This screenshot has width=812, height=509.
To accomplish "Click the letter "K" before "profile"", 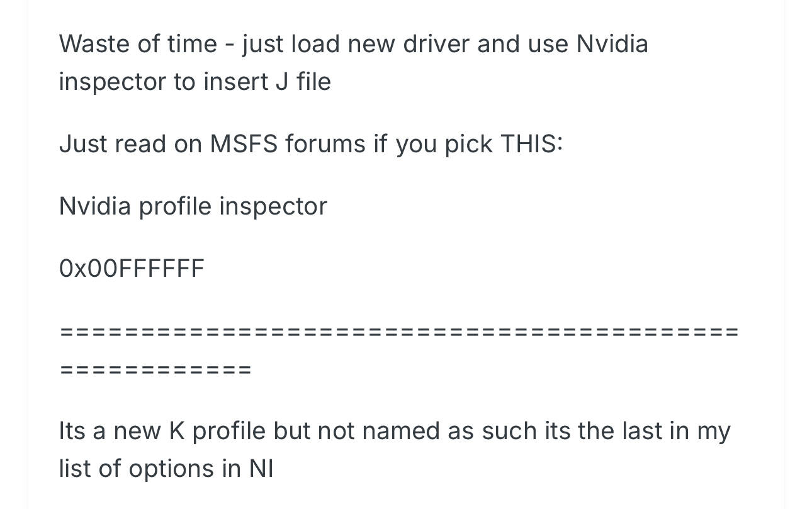I will [x=174, y=432].
